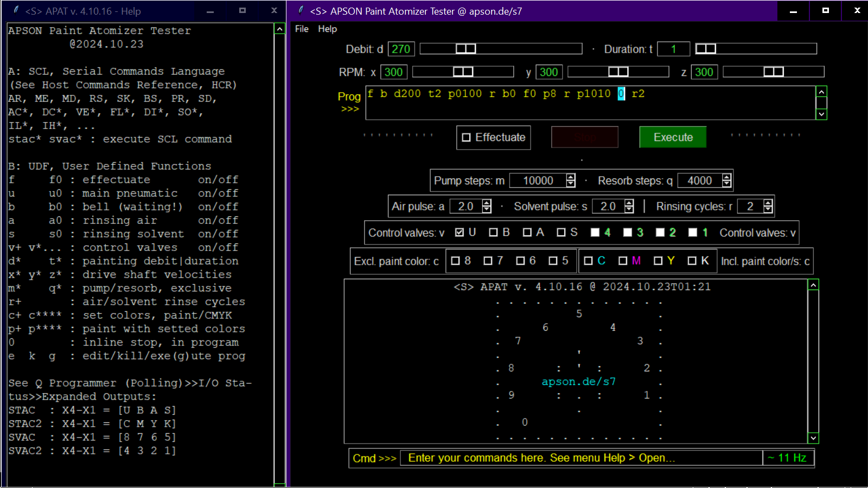Enable the Cyan C paint color checkbox
This screenshot has height=488, width=868.
tap(588, 261)
